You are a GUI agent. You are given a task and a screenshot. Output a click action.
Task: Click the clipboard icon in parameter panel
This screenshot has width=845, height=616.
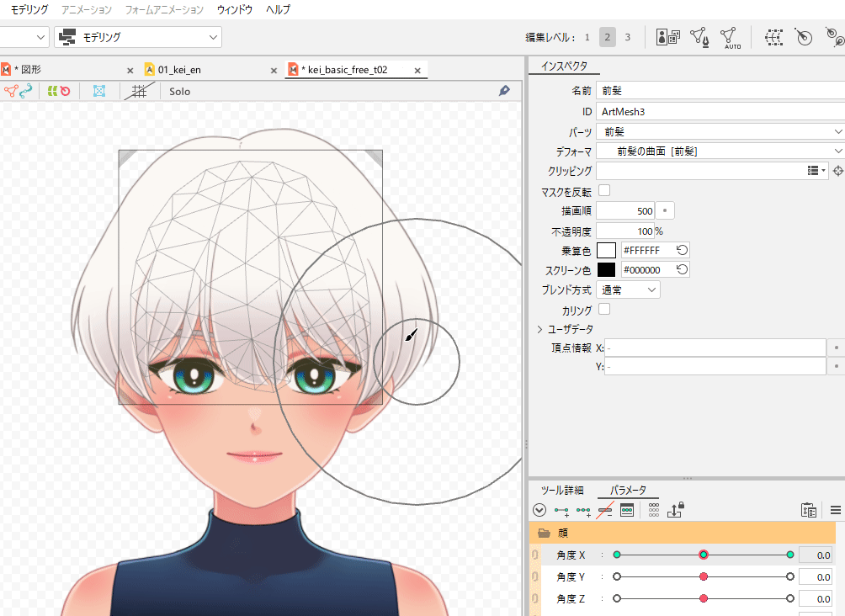tap(808, 509)
